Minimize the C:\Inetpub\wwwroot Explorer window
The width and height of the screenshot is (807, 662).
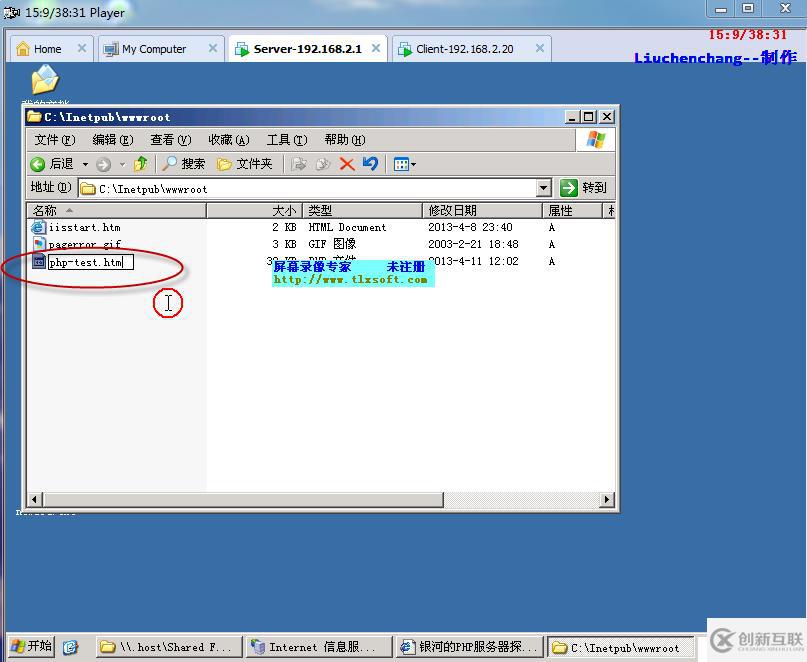coord(572,117)
